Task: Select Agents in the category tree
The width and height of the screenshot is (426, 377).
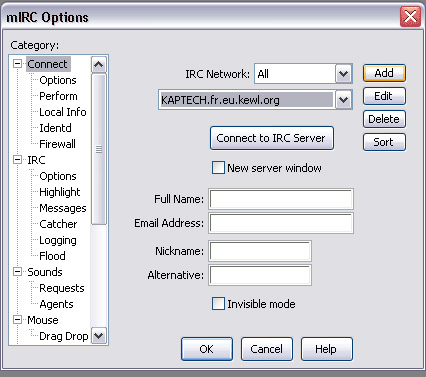Action: [56, 304]
